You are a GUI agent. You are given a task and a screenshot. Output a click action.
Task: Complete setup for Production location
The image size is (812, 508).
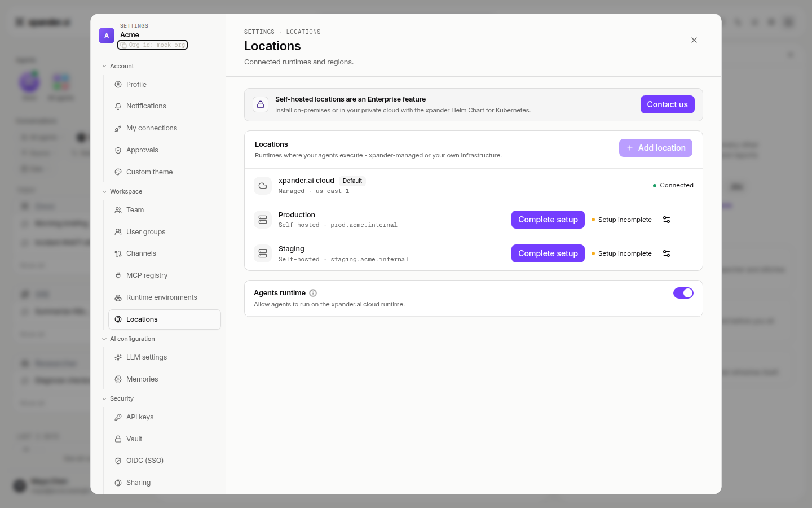[548, 220]
